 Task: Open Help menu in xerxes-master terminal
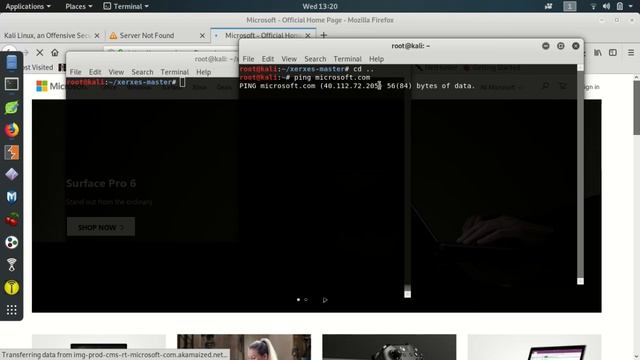click(x=204, y=72)
